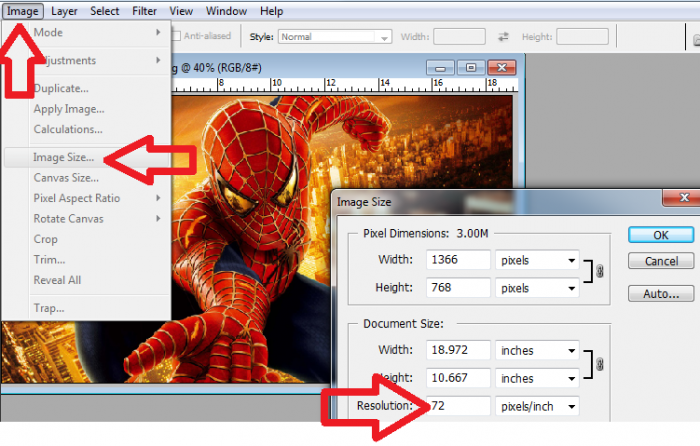Minimize the document window
Screen dimensions: 700x446
click(x=440, y=68)
